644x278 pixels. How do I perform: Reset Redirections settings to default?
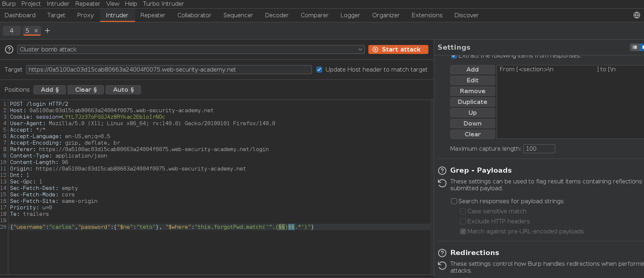click(442, 265)
